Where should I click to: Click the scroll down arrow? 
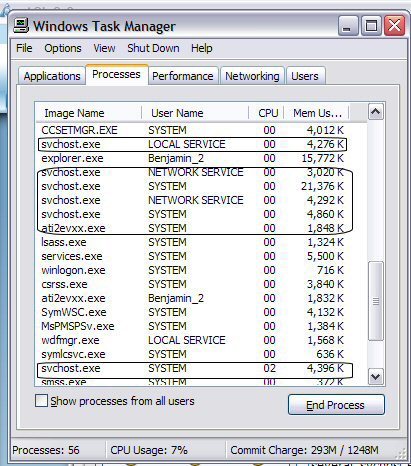[x=376, y=377]
